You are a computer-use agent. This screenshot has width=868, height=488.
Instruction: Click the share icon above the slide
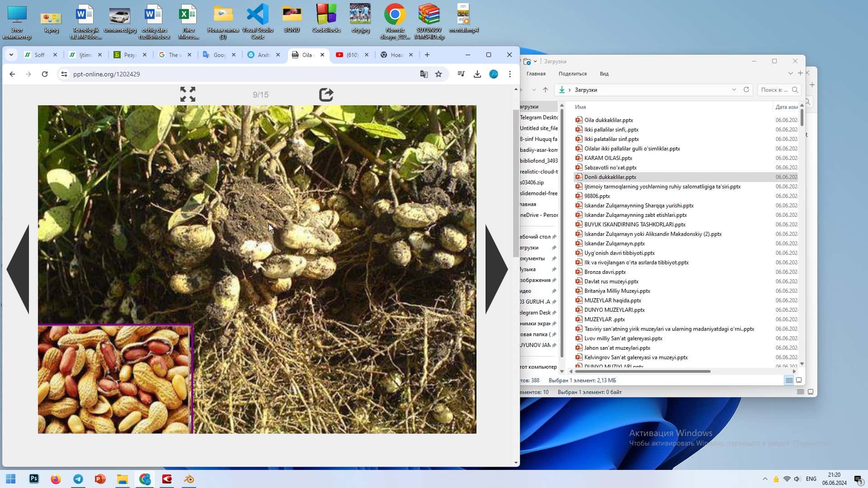pyautogui.click(x=326, y=94)
